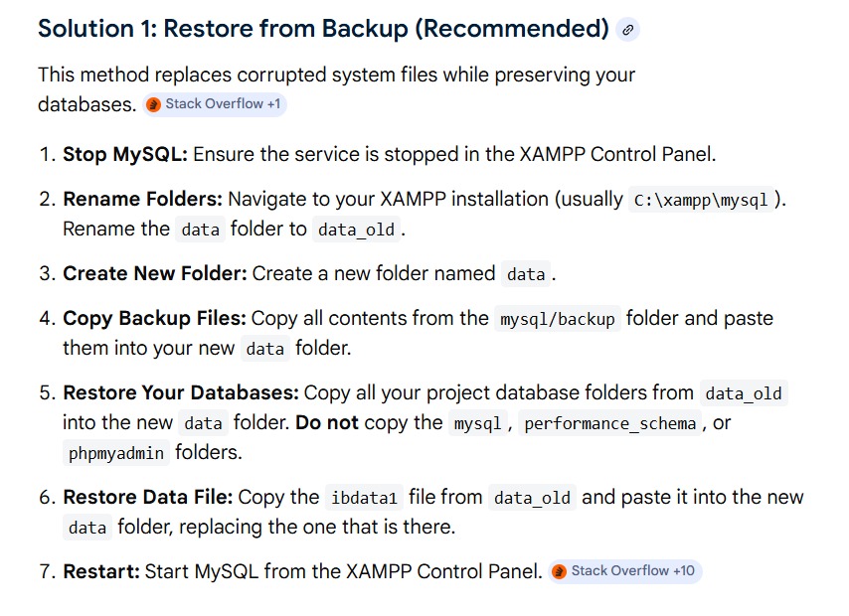Screen dimensions: 849x616
Task: Click the ibdata1 code snippet
Action: [365, 498]
